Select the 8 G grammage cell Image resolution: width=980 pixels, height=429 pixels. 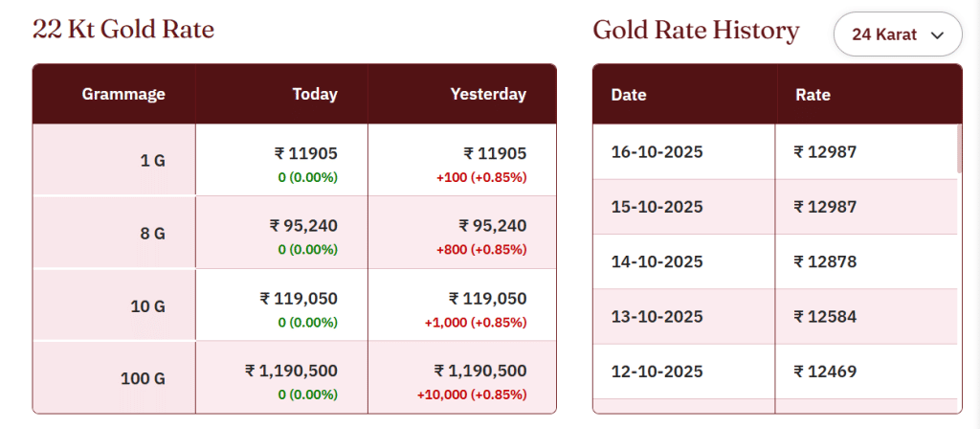coord(152,233)
